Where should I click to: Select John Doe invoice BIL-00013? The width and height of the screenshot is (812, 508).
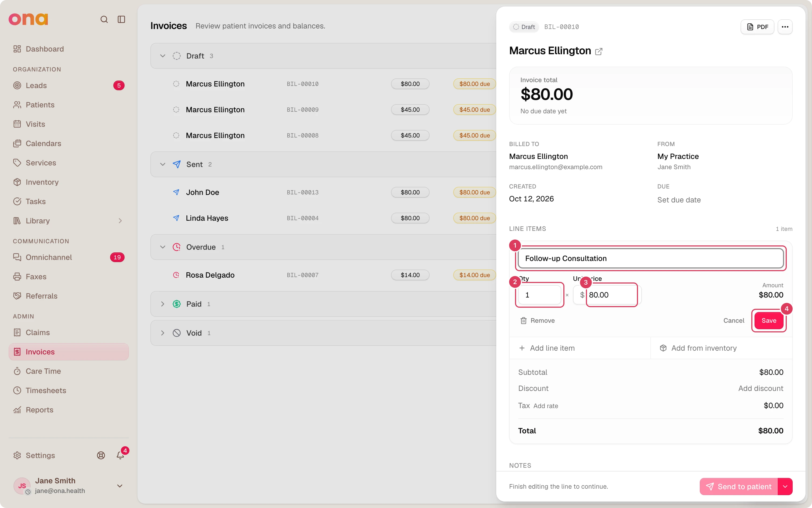click(x=323, y=192)
